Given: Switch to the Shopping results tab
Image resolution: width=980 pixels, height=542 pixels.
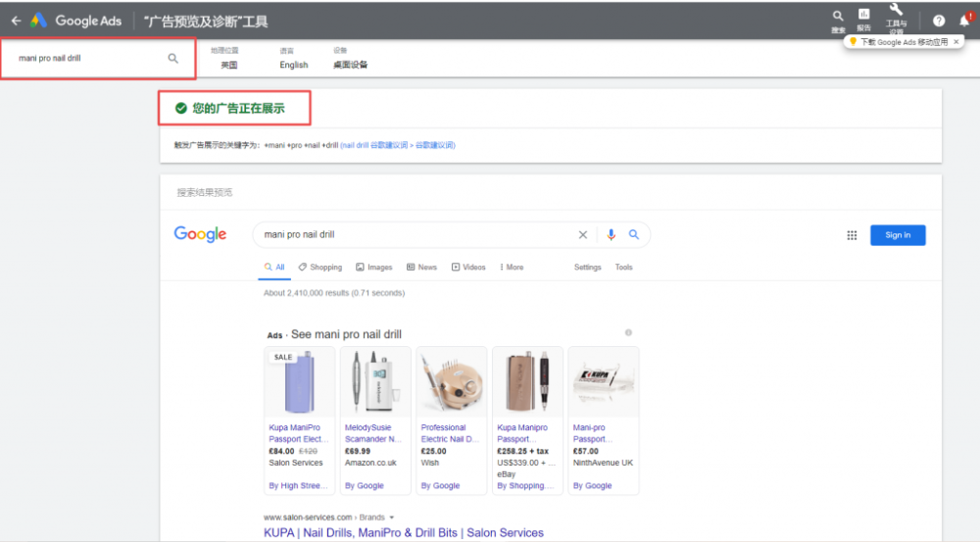Looking at the screenshot, I should 320,268.
